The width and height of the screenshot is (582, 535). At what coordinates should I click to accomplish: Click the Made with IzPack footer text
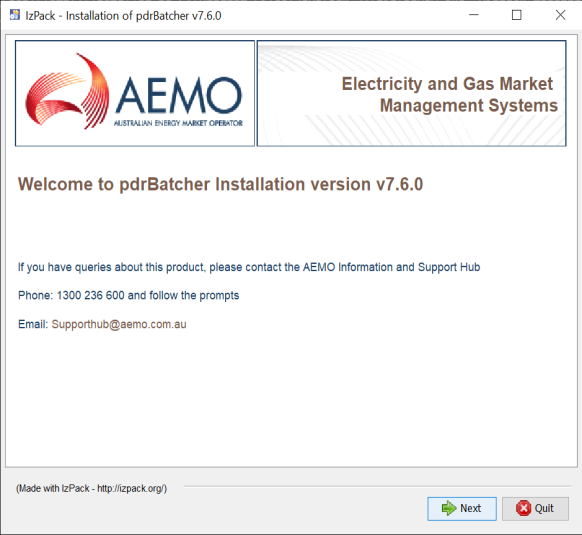[x=91, y=488]
